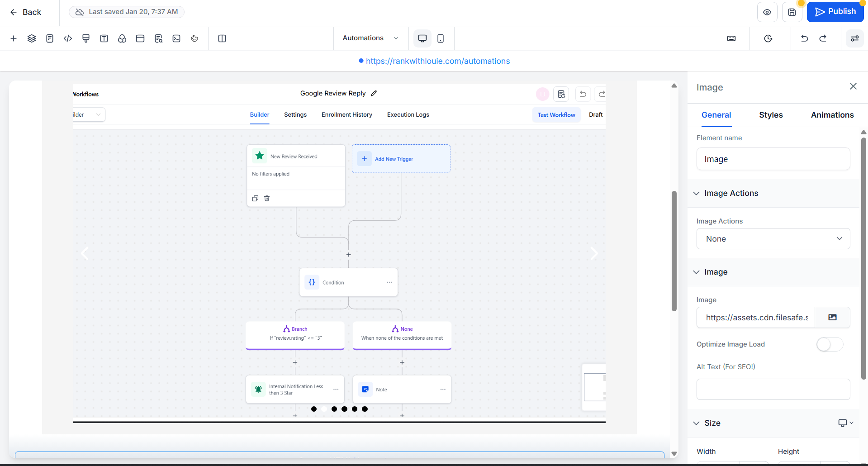Collapse the Size section
Screen dimensions: 868x466
click(697, 423)
